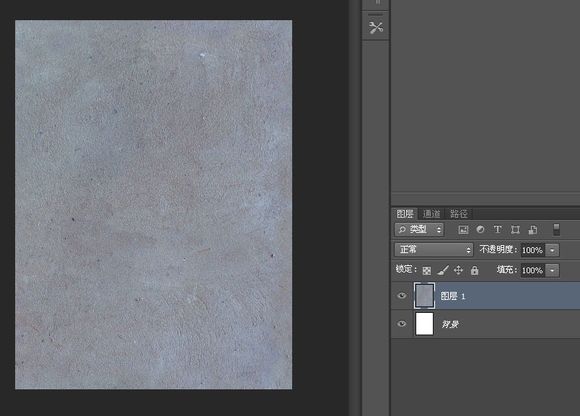Lock all padlock icon

click(x=475, y=270)
